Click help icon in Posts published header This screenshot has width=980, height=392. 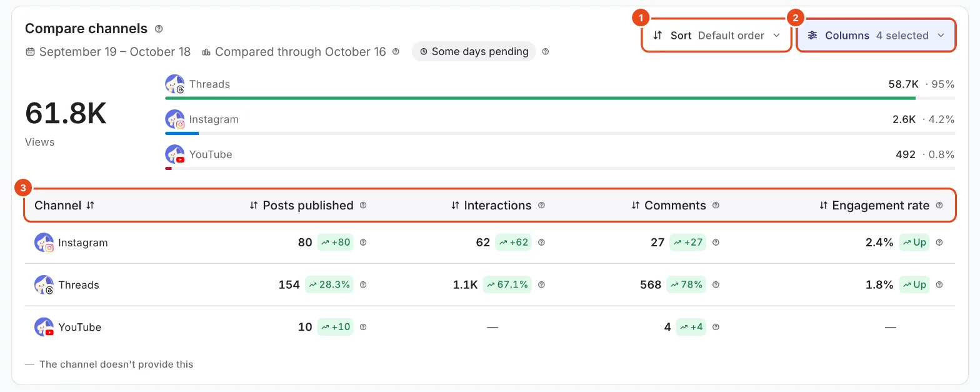[x=363, y=206]
